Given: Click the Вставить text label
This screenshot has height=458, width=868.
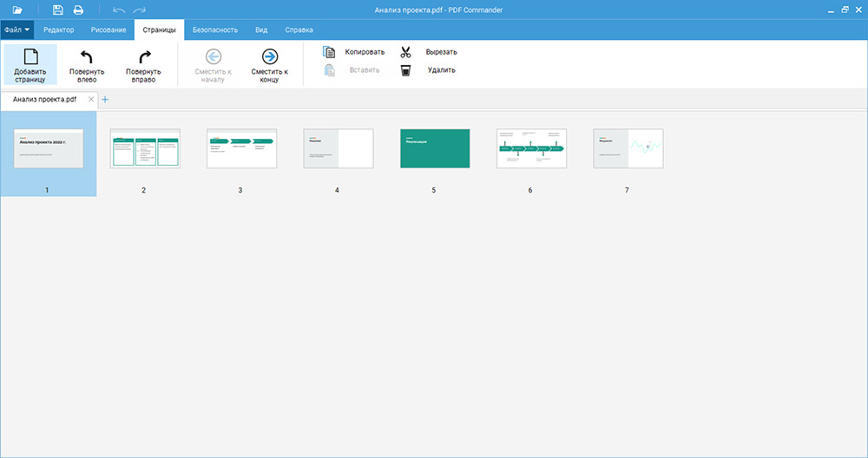Looking at the screenshot, I should coord(365,70).
